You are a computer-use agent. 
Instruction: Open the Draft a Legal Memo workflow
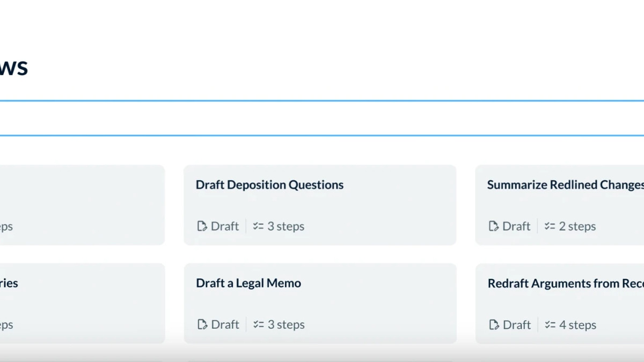tap(320, 304)
